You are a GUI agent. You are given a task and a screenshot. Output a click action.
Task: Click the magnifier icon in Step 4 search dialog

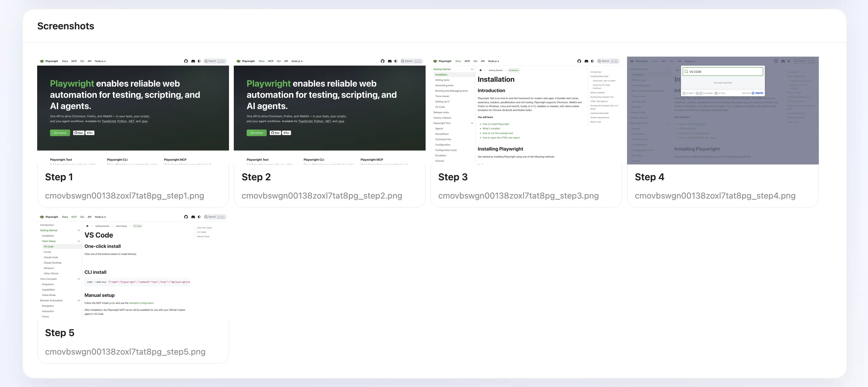tap(686, 72)
